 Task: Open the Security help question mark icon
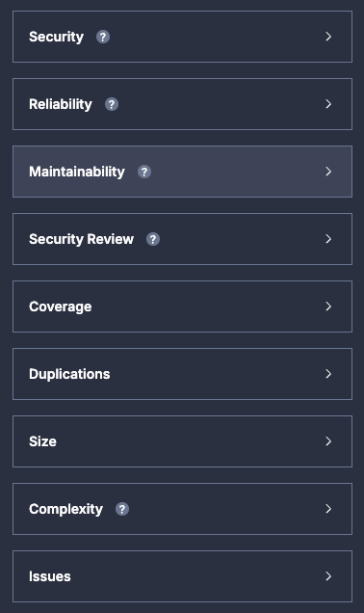(x=103, y=37)
